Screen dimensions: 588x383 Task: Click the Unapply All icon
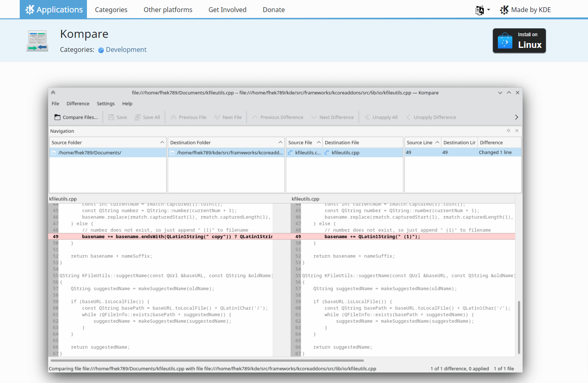[381, 117]
